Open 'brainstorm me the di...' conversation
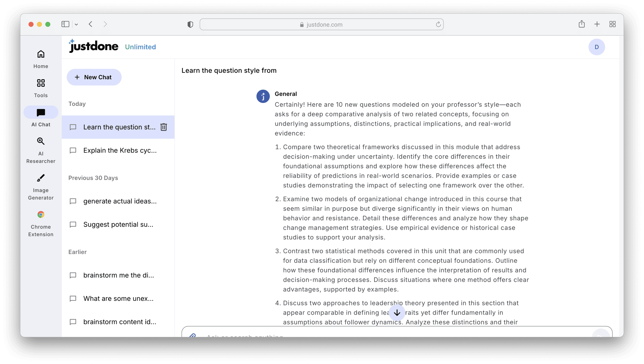Image resolution: width=644 pixels, height=364 pixels. [x=118, y=275]
